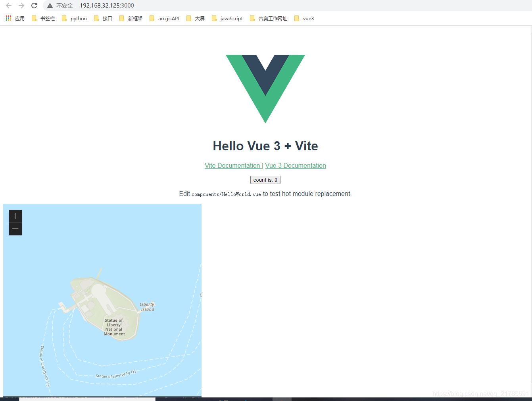
Task: Click the Statue of Liberty-NY Fry route label
Action: [45, 366]
